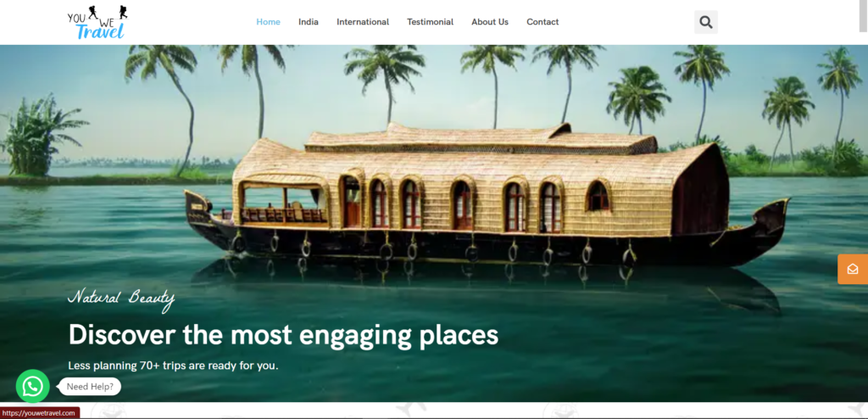
Task: Click the 'Discover the most engaging places' heading
Action: (283, 335)
